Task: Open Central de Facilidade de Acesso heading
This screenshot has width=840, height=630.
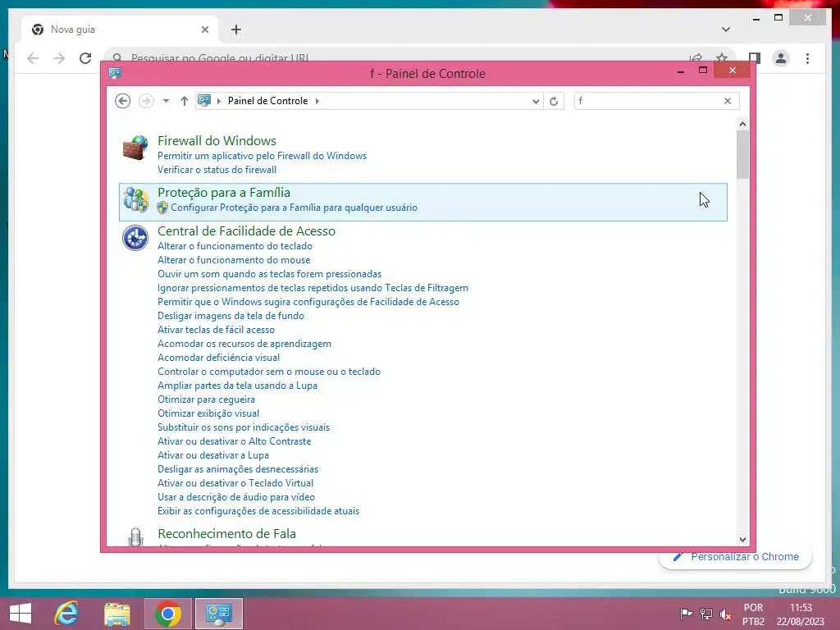Action: (246, 231)
